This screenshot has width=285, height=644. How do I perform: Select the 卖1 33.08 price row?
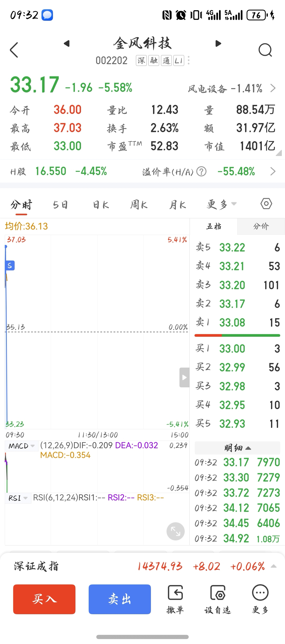[x=237, y=323]
